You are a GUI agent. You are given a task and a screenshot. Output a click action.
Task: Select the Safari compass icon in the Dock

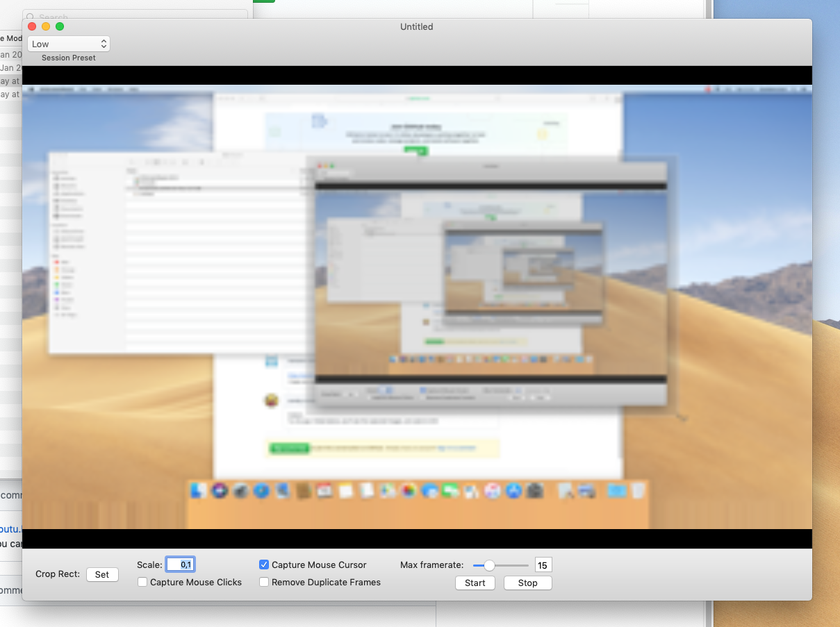click(x=261, y=492)
